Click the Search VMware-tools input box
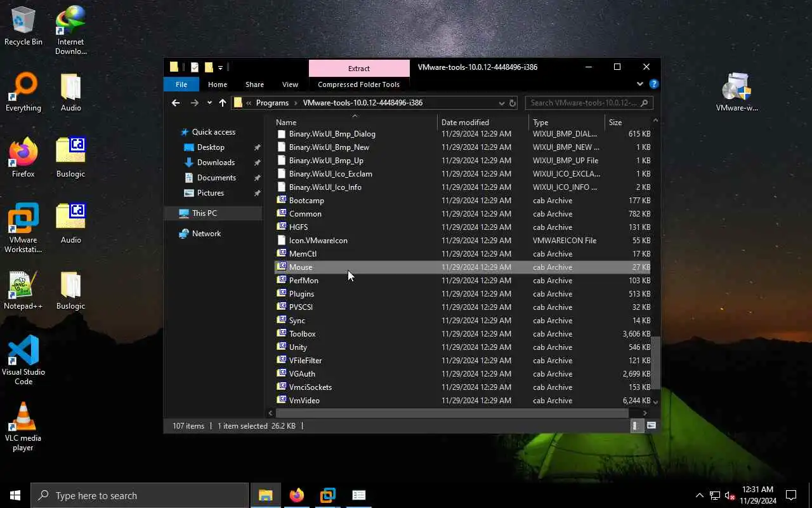This screenshot has width=812, height=508. (x=589, y=103)
